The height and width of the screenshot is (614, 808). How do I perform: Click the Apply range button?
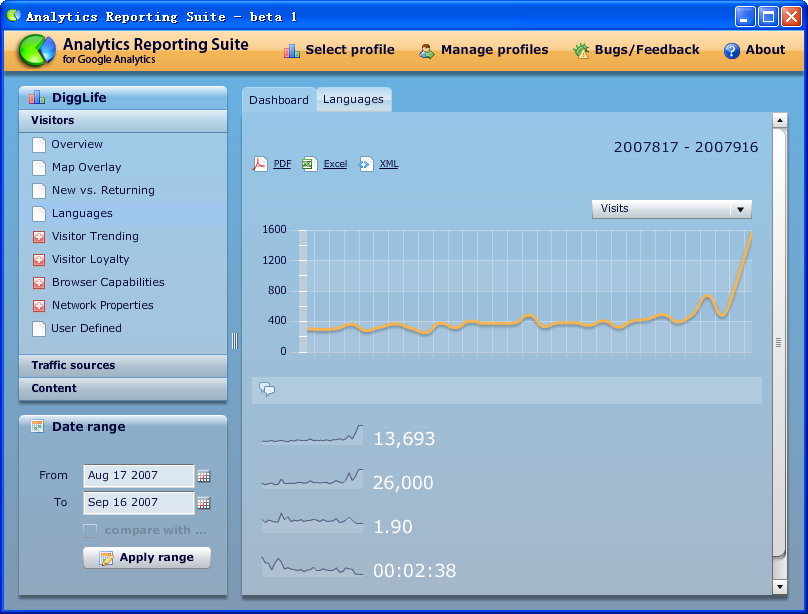[x=147, y=558]
